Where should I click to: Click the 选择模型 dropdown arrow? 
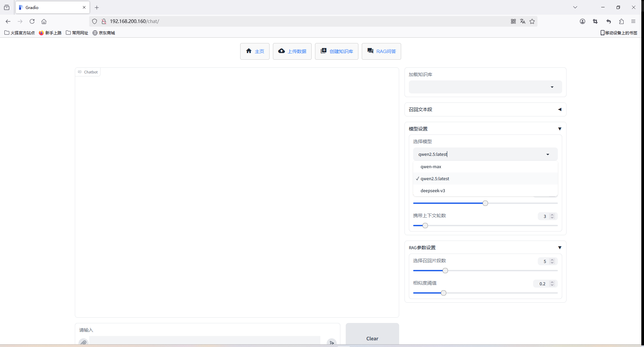click(547, 154)
